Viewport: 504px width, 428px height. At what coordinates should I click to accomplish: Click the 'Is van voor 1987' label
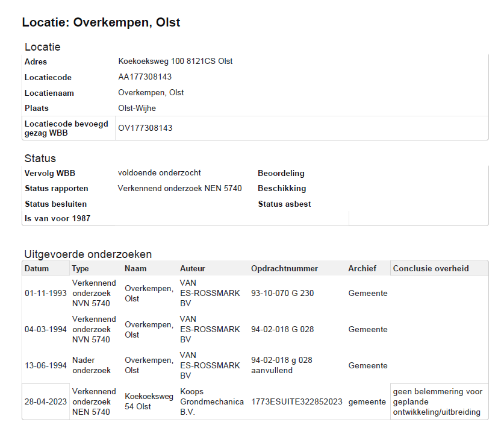click(x=58, y=218)
